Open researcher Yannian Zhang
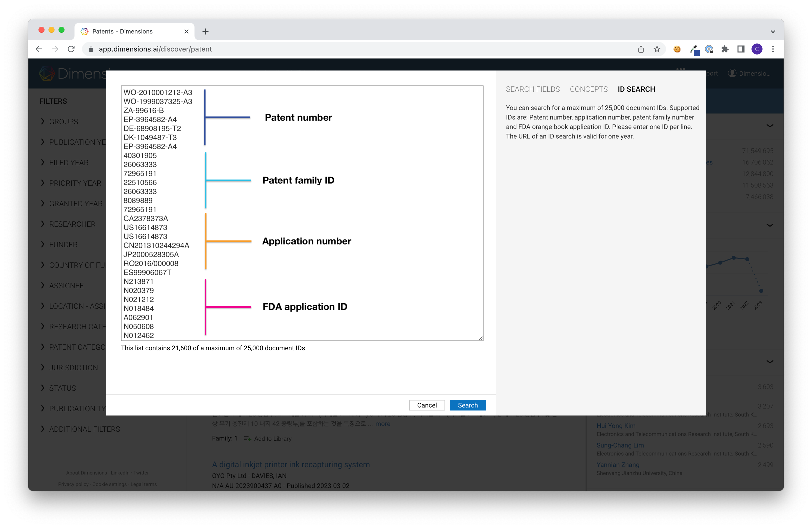Image resolution: width=812 pixels, height=528 pixels. (618, 464)
